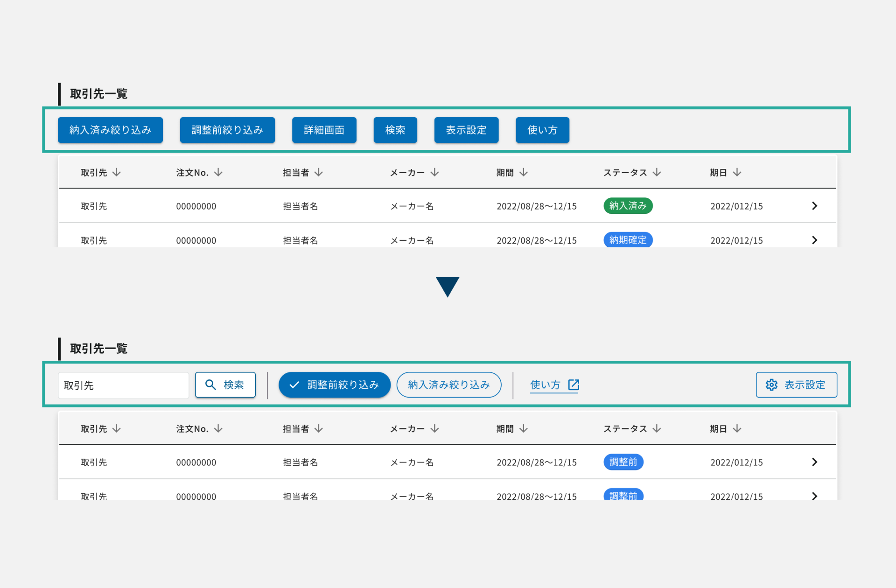This screenshot has height=588, width=896.
Task: Open first 調整前 row chevron in bottom table
Action: coord(814,462)
